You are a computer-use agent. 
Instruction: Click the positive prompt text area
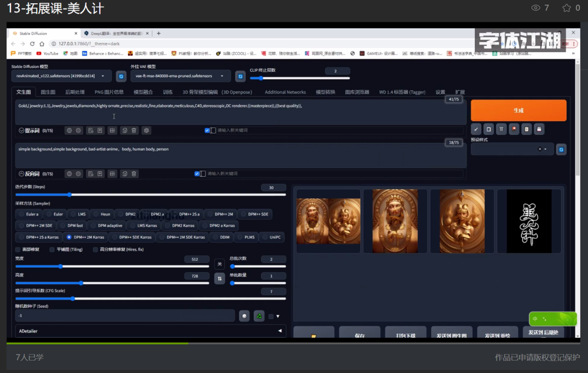pos(241,112)
